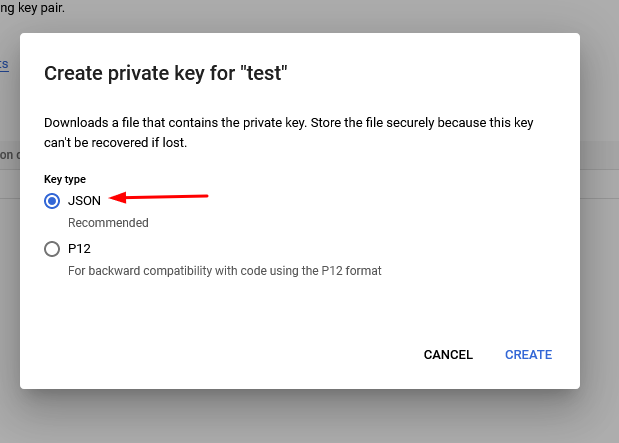Click the JSON option label text
Image resolution: width=619 pixels, height=443 pixels.
click(x=84, y=201)
